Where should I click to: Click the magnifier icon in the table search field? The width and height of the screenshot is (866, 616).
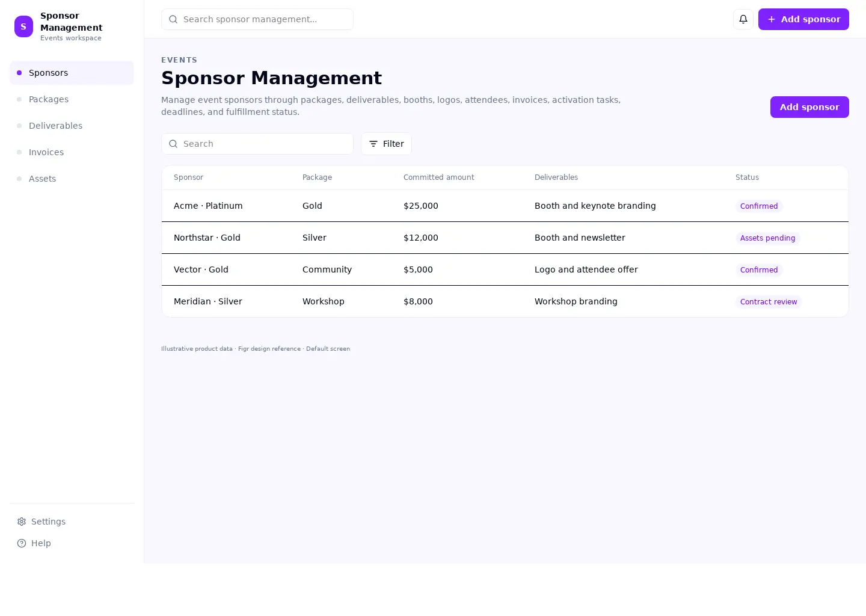(x=173, y=144)
